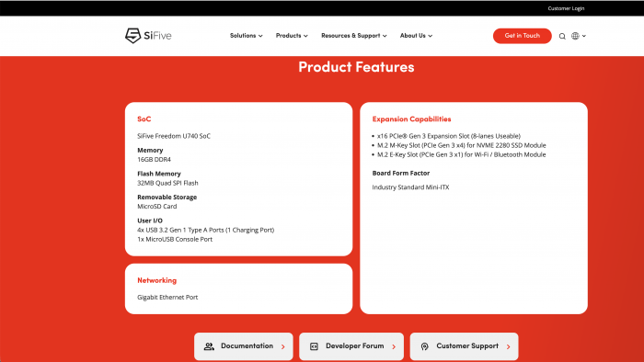The width and height of the screenshot is (644, 362).
Task: Click the Product Features heading
Action: [x=356, y=67]
